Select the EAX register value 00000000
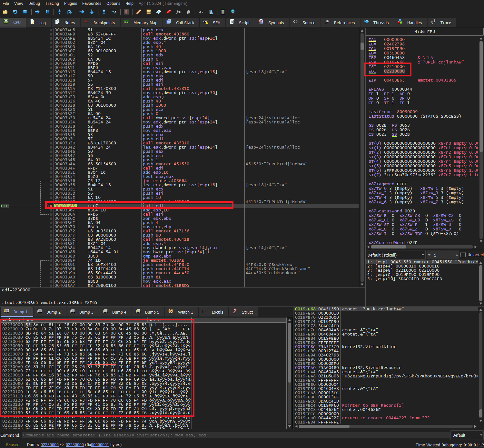The image size is (484, 448). [x=394, y=40]
